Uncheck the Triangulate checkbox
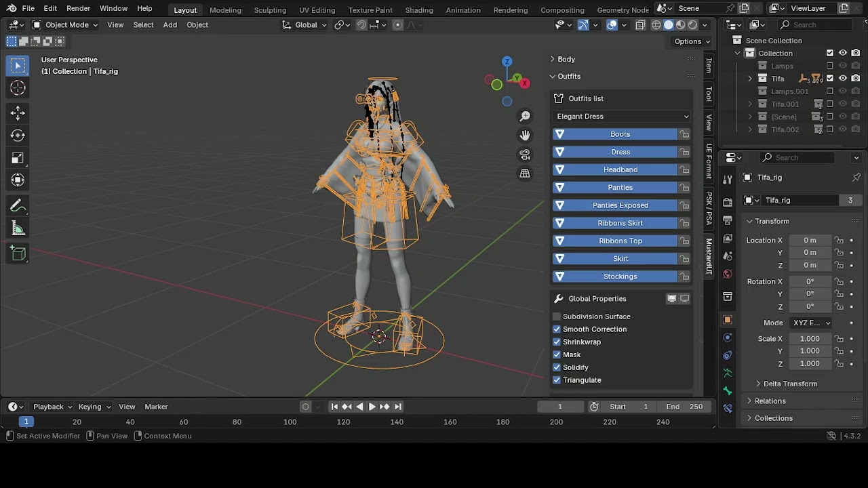This screenshot has width=868, height=488. pyautogui.click(x=557, y=380)
